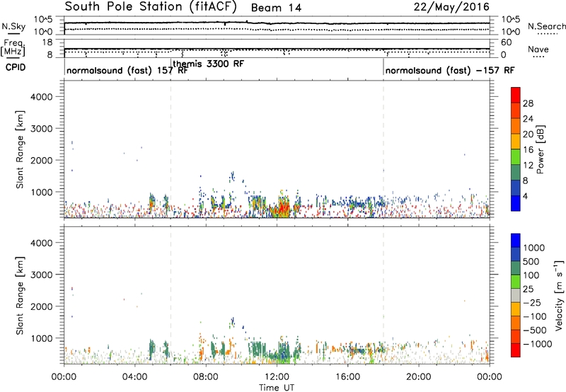Click the "04:00" time tick label

pos(134,377)
